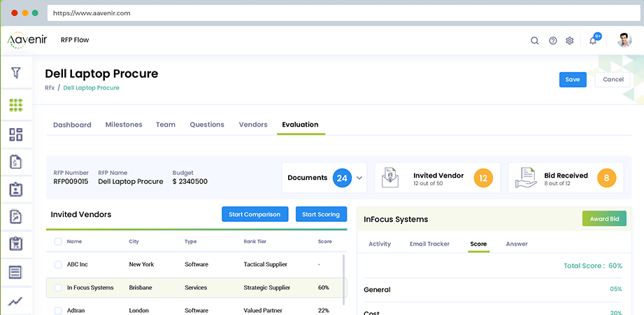Open the settings gear icon

click(569, 41)
